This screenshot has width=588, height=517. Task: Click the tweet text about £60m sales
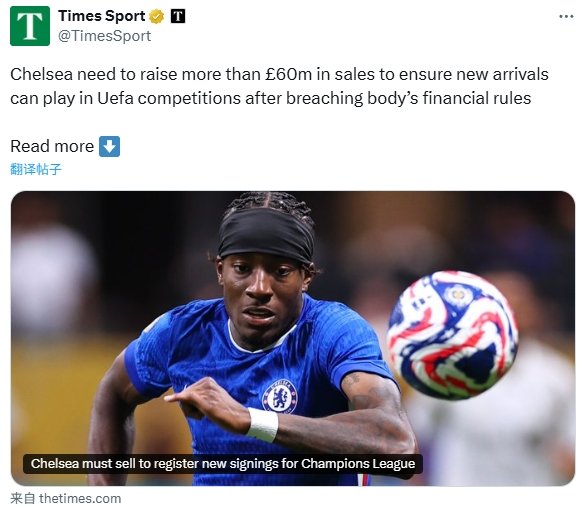(x=279, y=86)
